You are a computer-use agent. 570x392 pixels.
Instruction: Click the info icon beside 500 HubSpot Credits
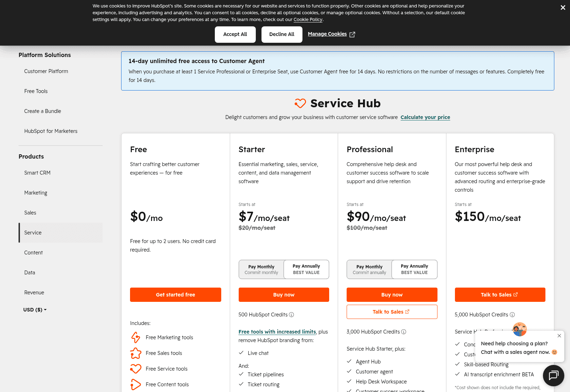(291, 315)
